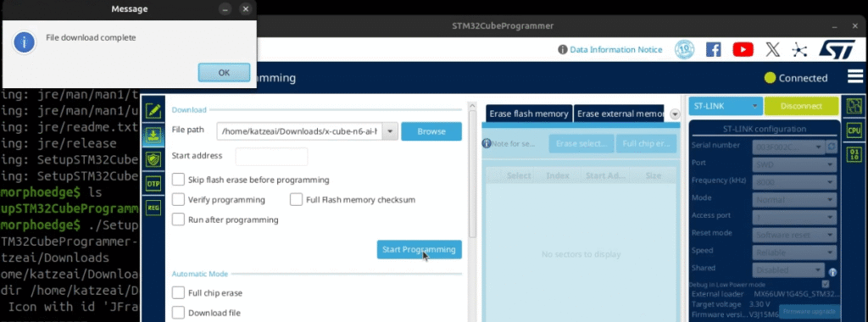
Task: Open the Memory & File editing pencil icon
Action: (x=153, y=111)
